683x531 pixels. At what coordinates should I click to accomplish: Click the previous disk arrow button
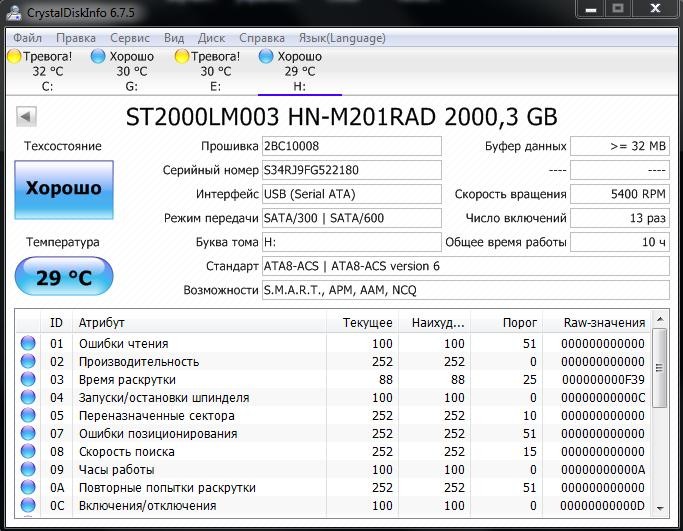26,116
